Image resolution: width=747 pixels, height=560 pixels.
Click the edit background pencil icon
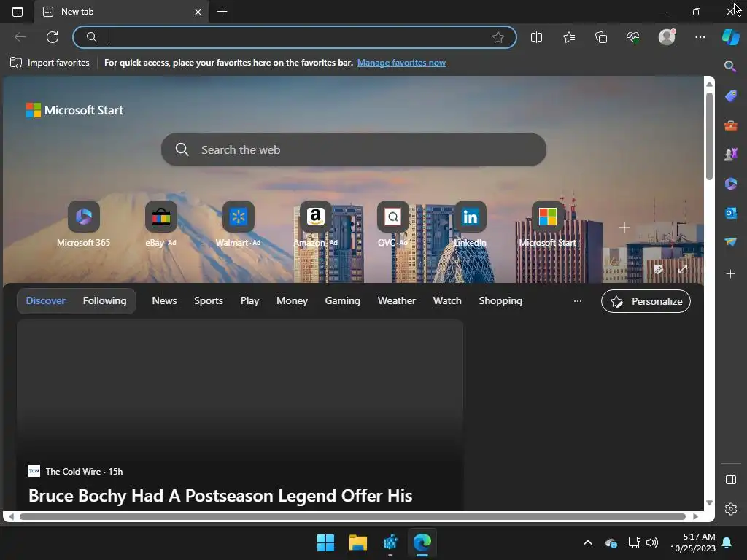659,270
